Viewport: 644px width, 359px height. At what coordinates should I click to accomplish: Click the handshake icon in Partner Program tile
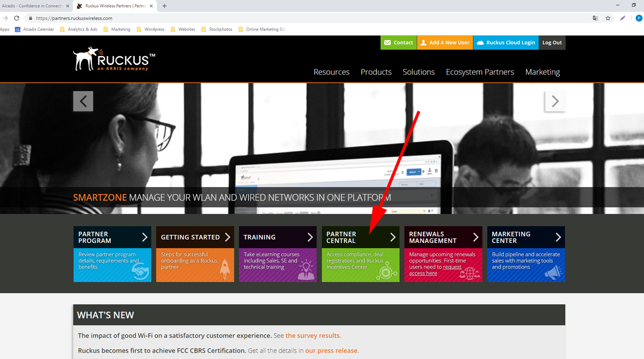[140, 272]
